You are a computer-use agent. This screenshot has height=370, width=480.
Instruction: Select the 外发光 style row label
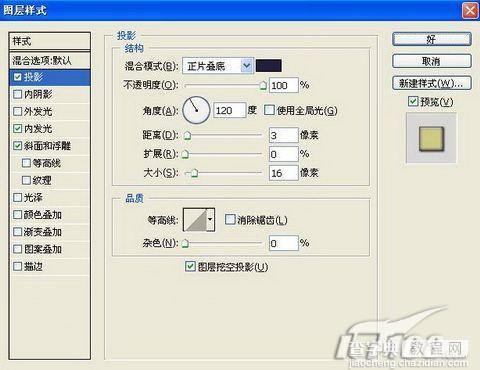click(38, 111)
